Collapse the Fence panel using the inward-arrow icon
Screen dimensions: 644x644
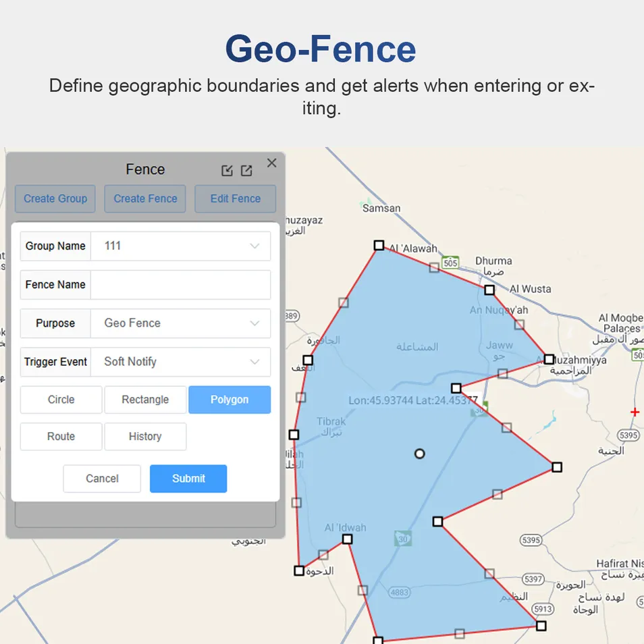point(227,170)
